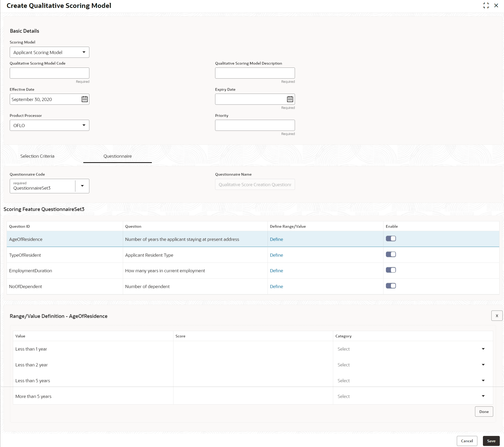The image size is (504, 447).
Task: Click the 'Less than 5 years' value
Action: point(33,381)
